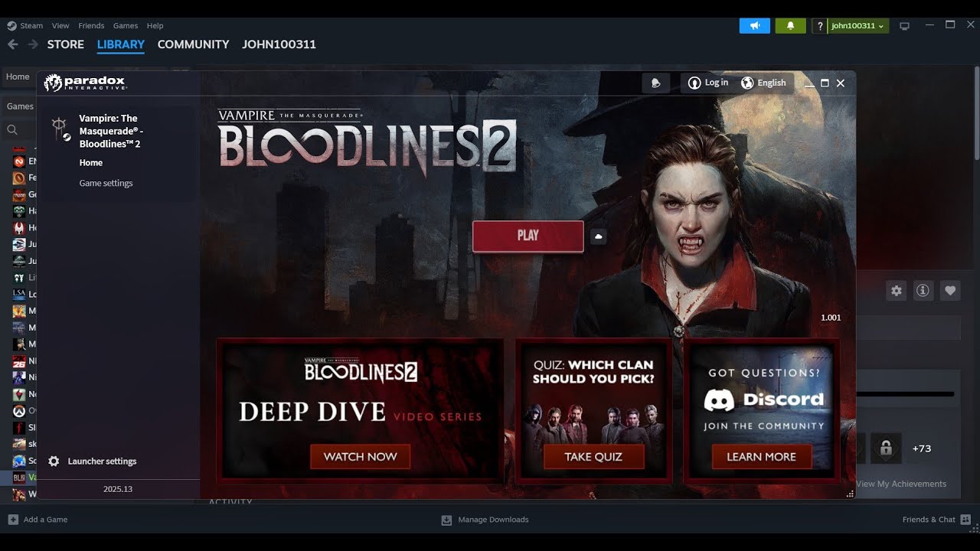Open the English language dropdown
Viewport: 980px width, 551px height.
pyautogui.click(x=763, y=83)
